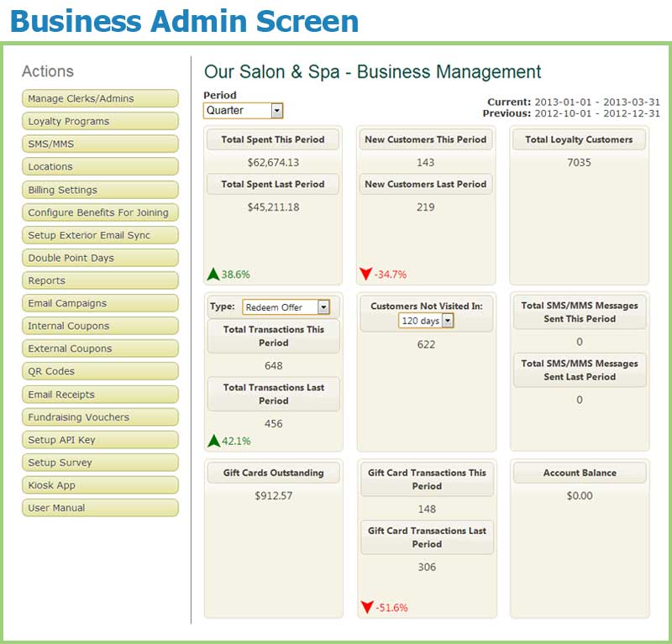
Task: Click the Reports button
Action: (x=100, y=280)
